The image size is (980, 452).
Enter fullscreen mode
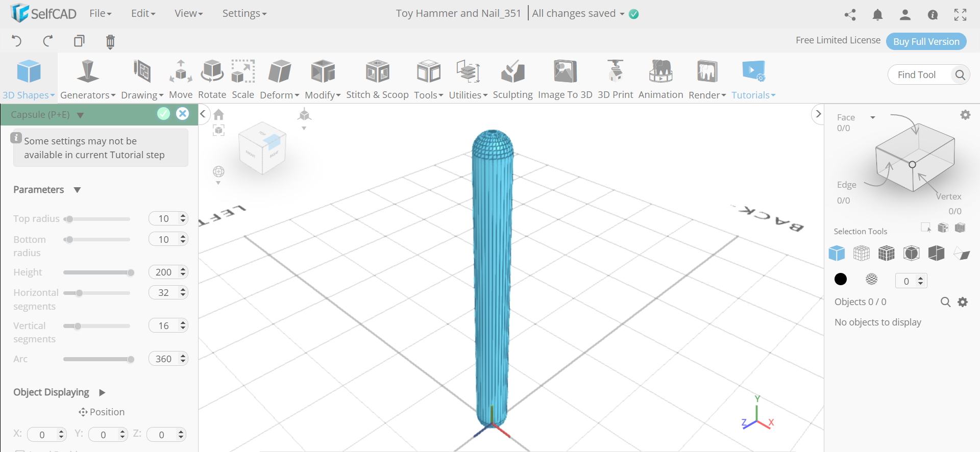960,15
